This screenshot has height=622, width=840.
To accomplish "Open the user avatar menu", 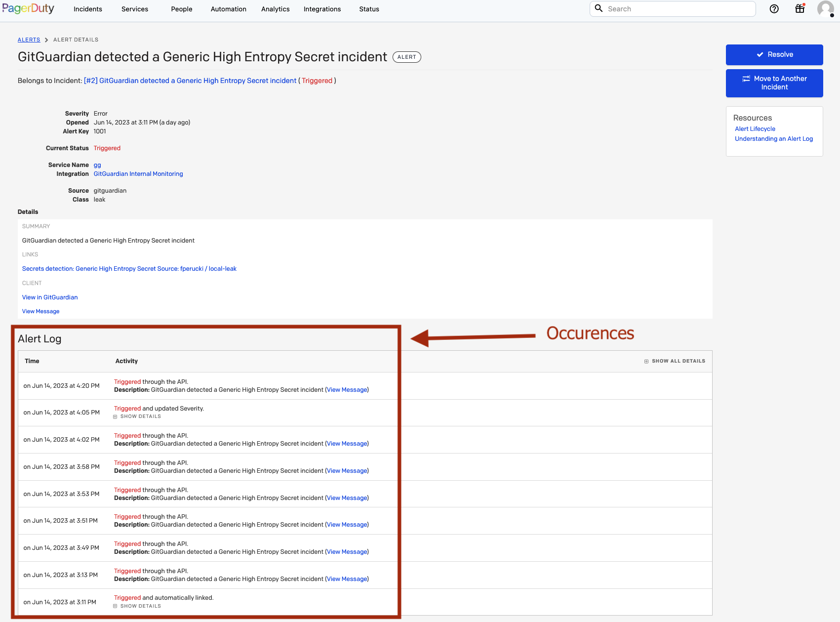I will pyautogui.click(x=825, y=9).
